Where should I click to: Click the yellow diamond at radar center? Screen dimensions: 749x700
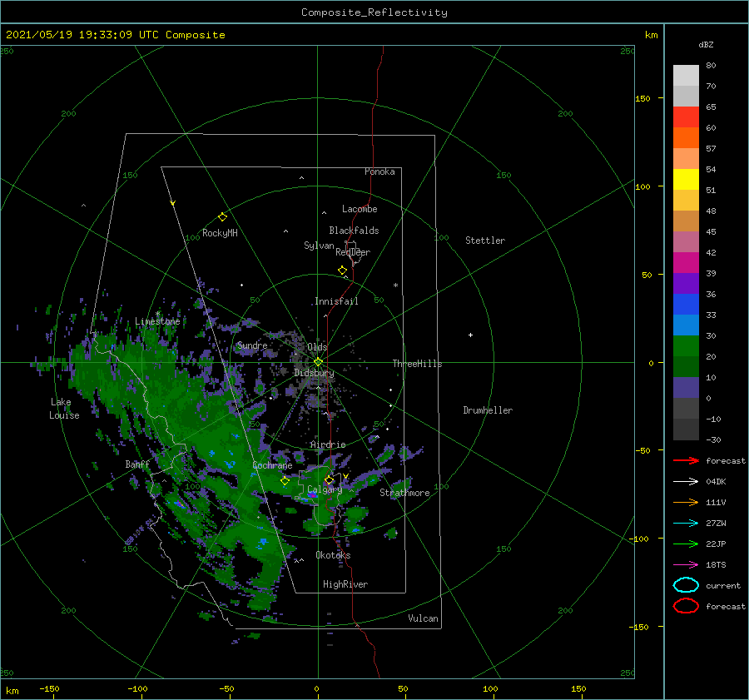coord(318,362)
